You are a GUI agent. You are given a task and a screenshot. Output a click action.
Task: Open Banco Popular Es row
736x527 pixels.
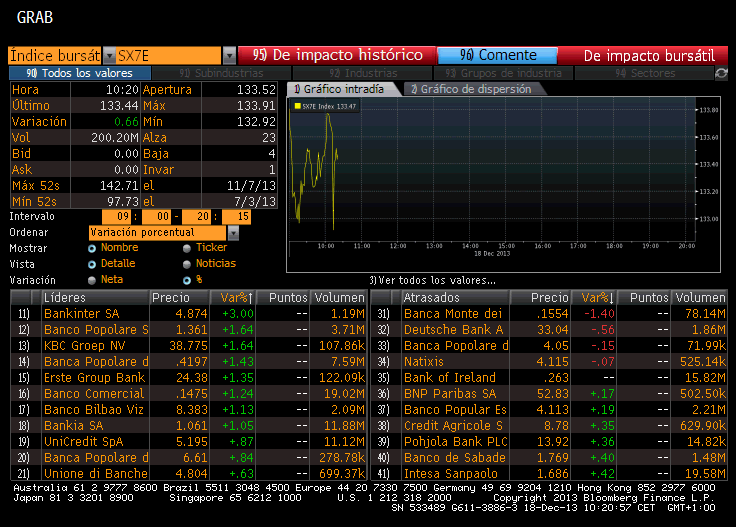click(x=549, y=409)
